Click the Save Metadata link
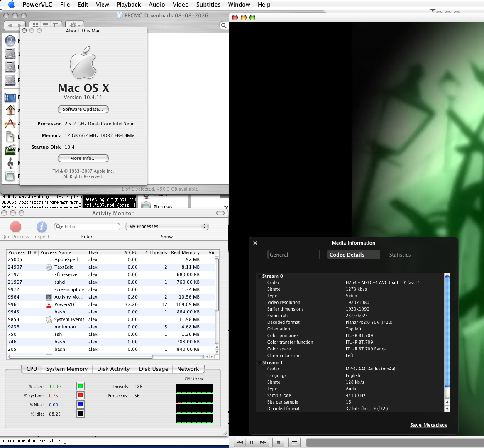The height and width of the screenshot is (448, 484). 428,425
